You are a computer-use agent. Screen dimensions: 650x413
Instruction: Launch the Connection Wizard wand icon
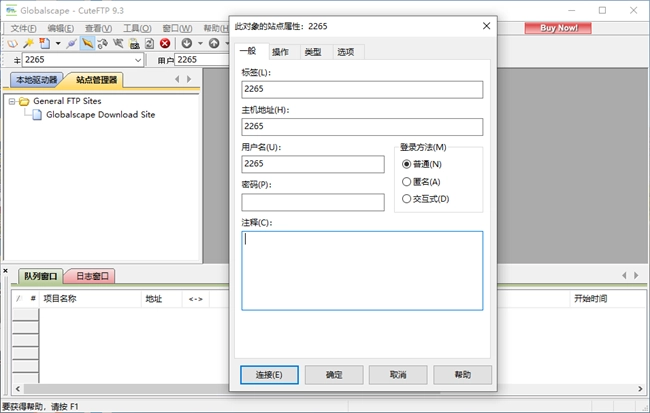tap(29, 44)
